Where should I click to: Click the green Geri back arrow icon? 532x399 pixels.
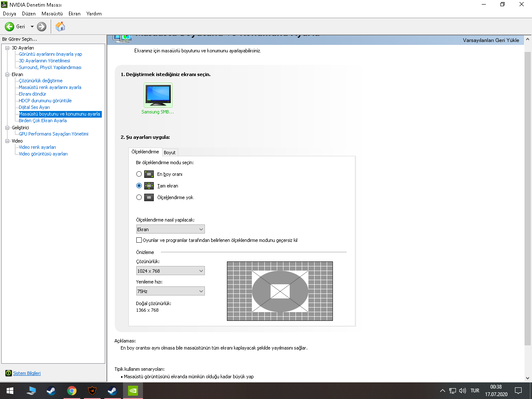click(x=10, y=27)
